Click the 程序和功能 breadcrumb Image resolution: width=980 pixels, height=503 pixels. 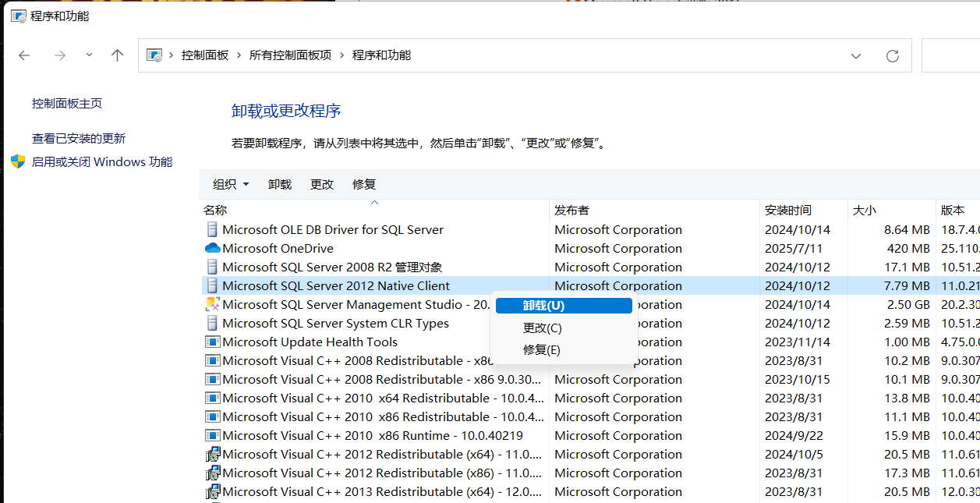381,55
